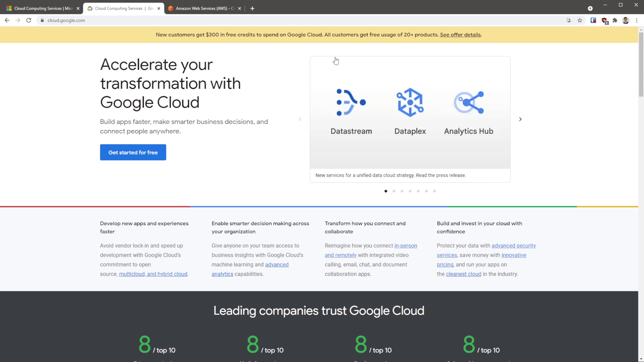Select third carousel dot indicator
This screenshot has width=644, height=362.
[x=402, y=191]
